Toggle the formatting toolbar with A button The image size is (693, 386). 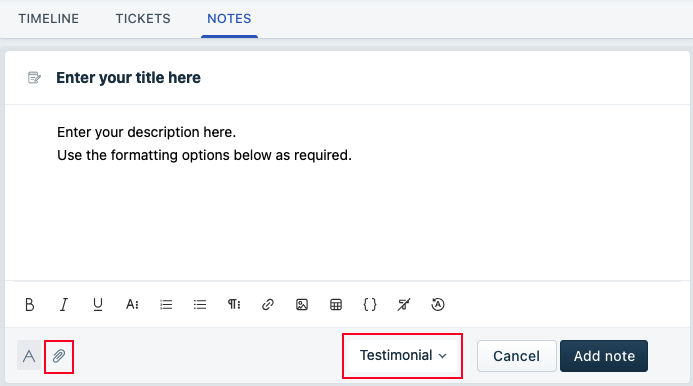(x=29, y=355)
